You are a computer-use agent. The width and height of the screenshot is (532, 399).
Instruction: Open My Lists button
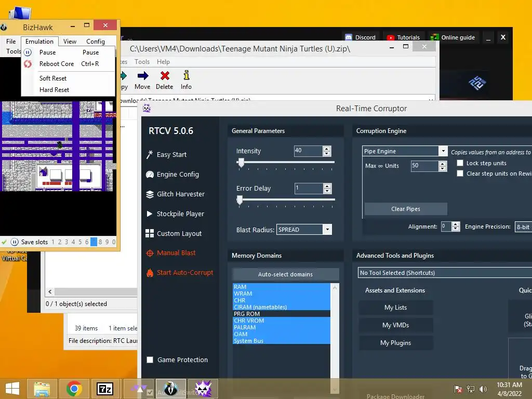pyautogui.click(x=395, y=308)
